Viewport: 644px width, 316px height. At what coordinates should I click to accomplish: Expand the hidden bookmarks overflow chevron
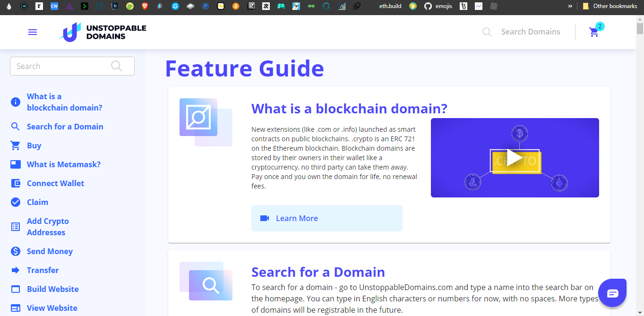click(570, 6)
